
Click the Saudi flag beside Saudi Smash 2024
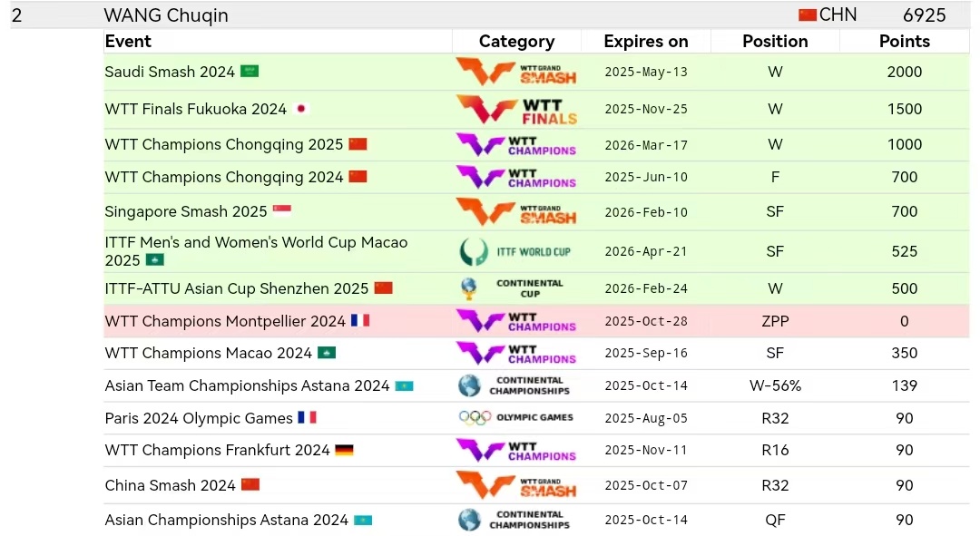[x=250, y=72]
